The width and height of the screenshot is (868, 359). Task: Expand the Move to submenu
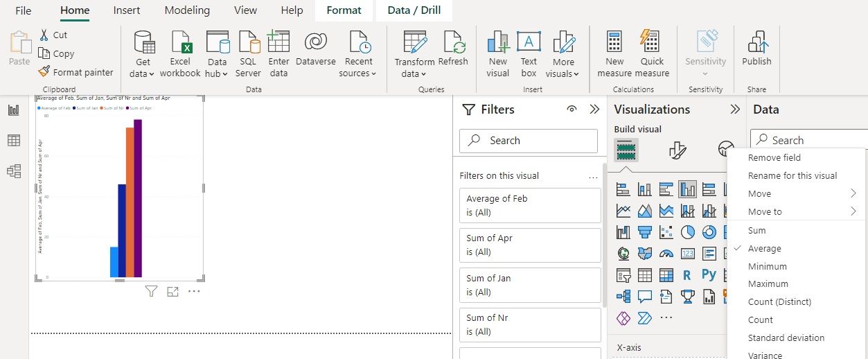click(x=797, y=212)
